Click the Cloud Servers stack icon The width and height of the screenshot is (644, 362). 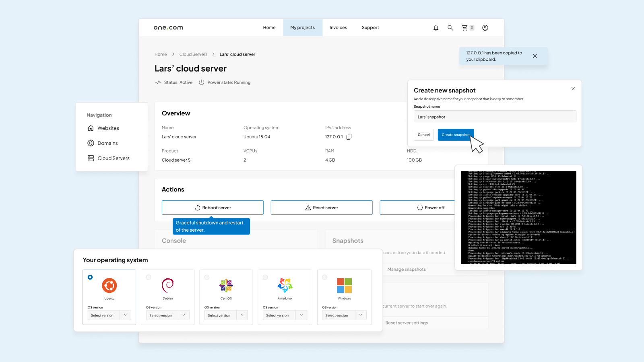pyautogui.click(x=91, y=158)
